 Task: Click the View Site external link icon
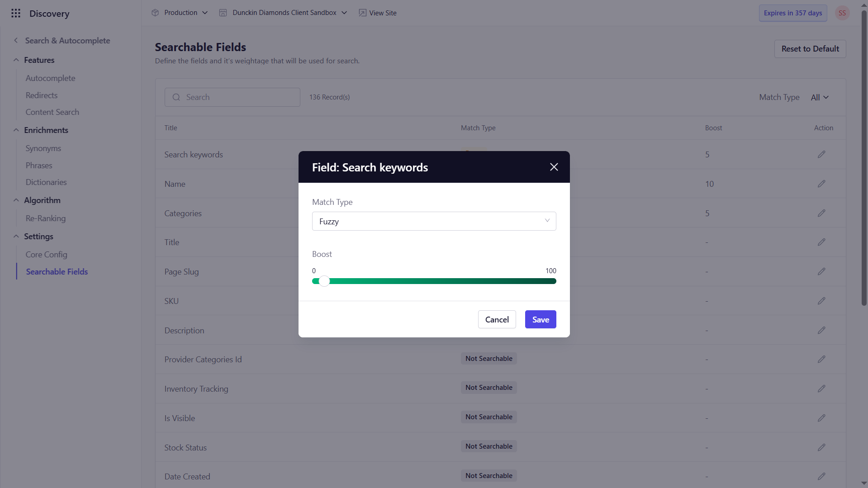[362, 13]
